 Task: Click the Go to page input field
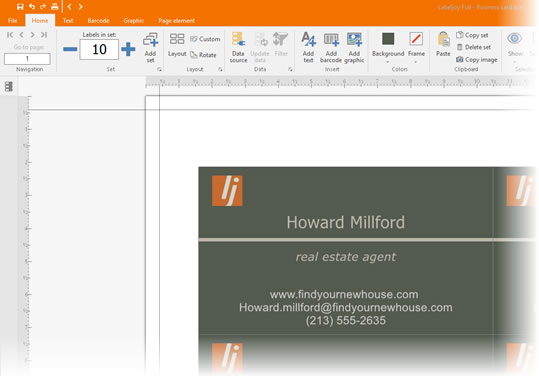(x=27, y=59)
